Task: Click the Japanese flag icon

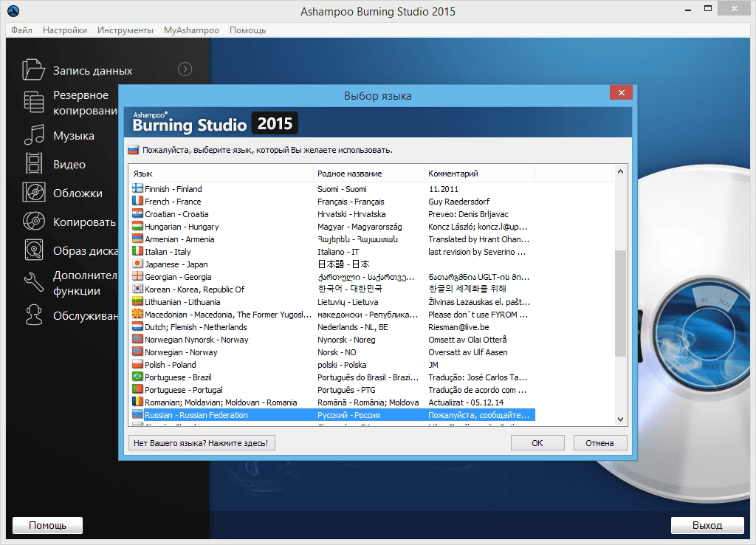Action: click(138, 264)
